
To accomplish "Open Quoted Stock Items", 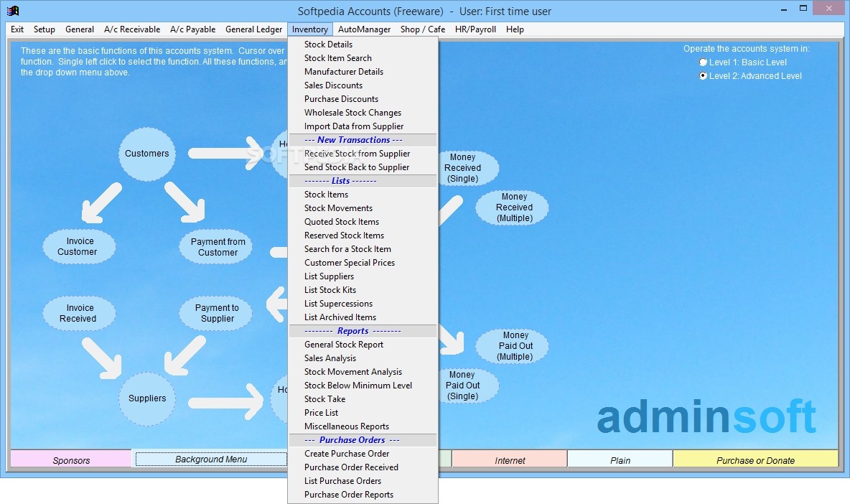I will 363,222.
